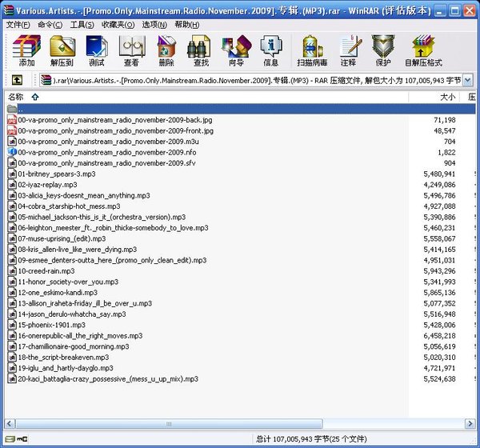
Task: Select the parent folder ".." icon
Action: coord(12,109)
